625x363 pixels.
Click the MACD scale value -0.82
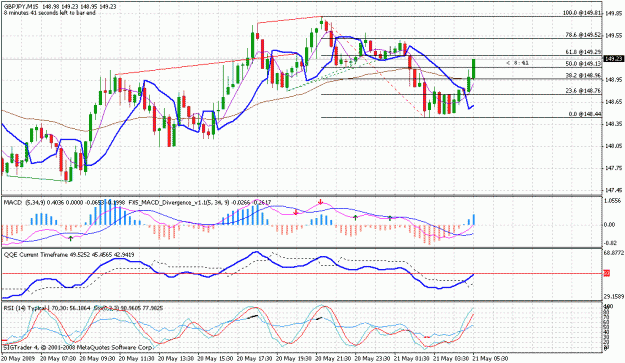tap(610, 243)
